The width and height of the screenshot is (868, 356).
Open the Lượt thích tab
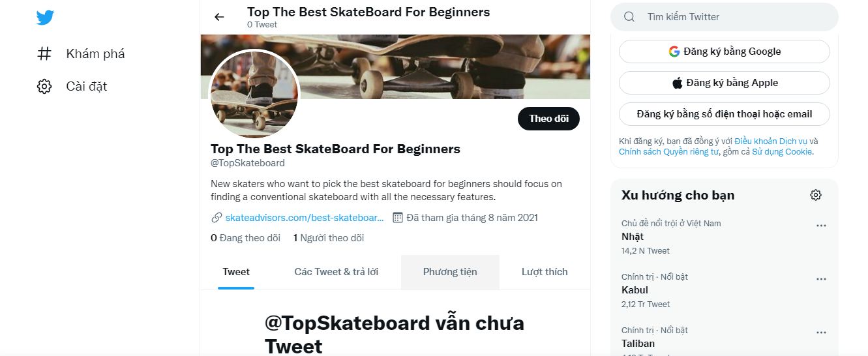click(545, 272)
